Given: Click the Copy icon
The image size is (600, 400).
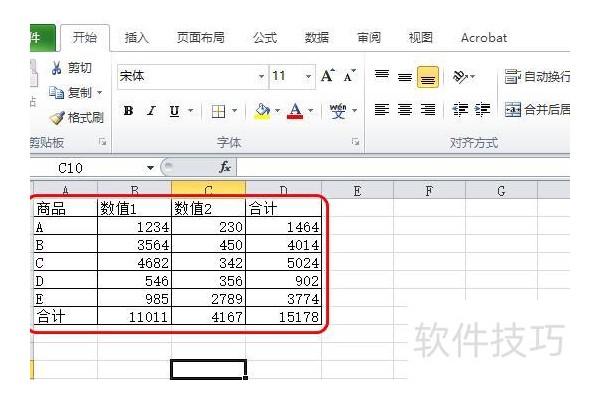Looking at the screenshot, I should (x=56, y=92).
